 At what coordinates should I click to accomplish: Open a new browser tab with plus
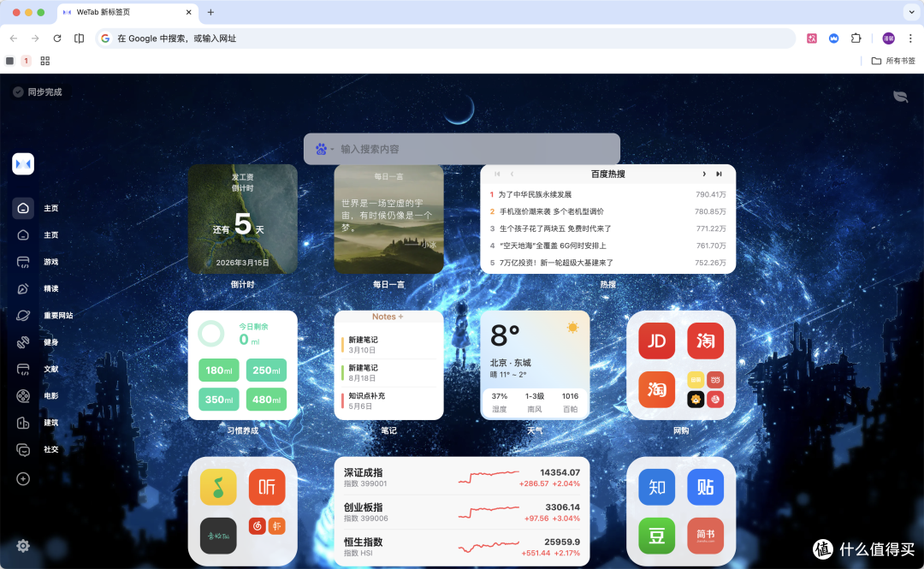coord(210,12)
